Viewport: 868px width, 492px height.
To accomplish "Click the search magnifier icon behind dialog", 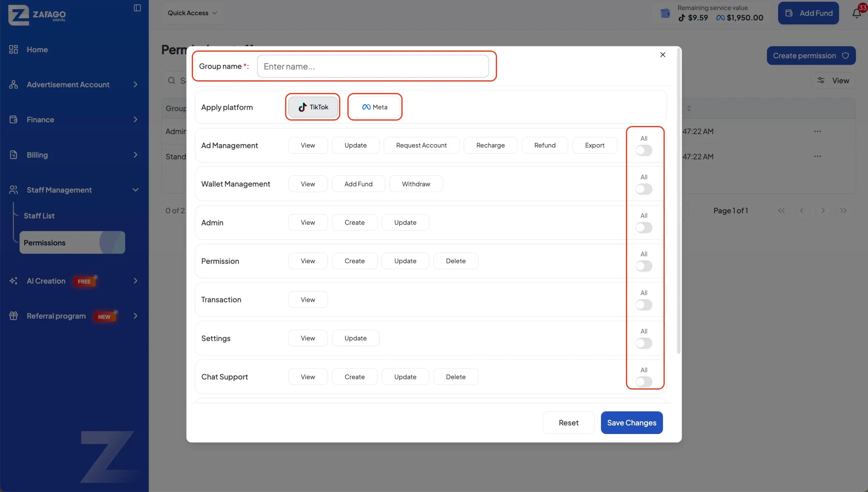I will tap(172, 80).
